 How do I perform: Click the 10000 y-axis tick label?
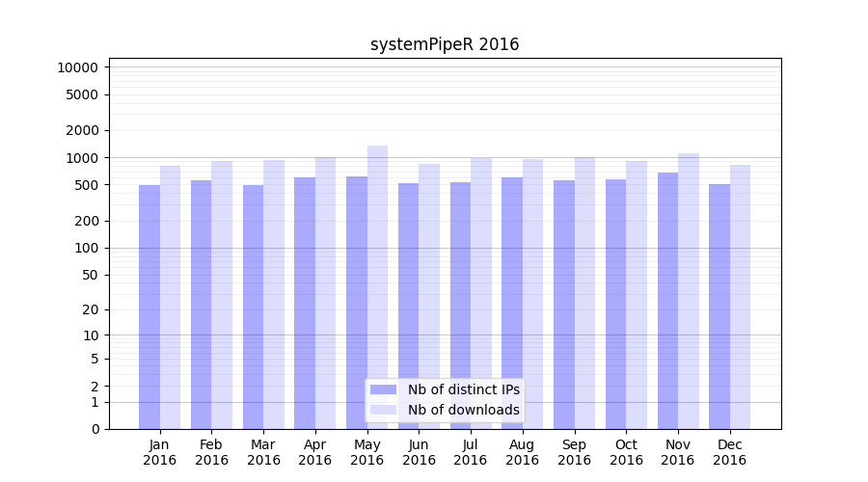77,67
